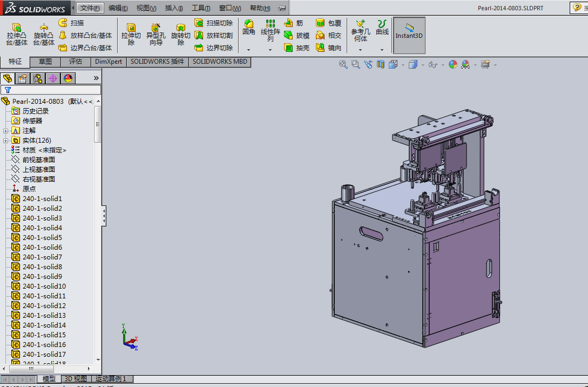The image size is (588, 387).
Task: Click the 扫描 sweep boss tool
Action: (x=71, y=23)
